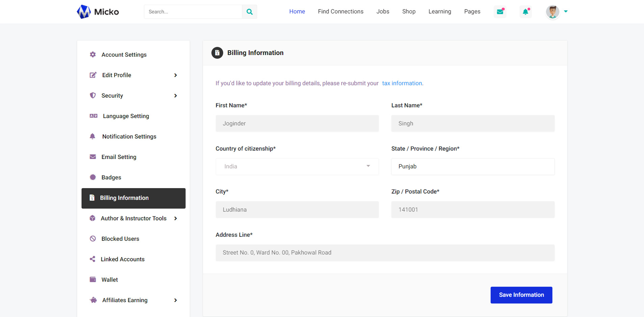644x317 pixels.
Task: Open the profile dropdown caret
Action: [x=566, y=11]
